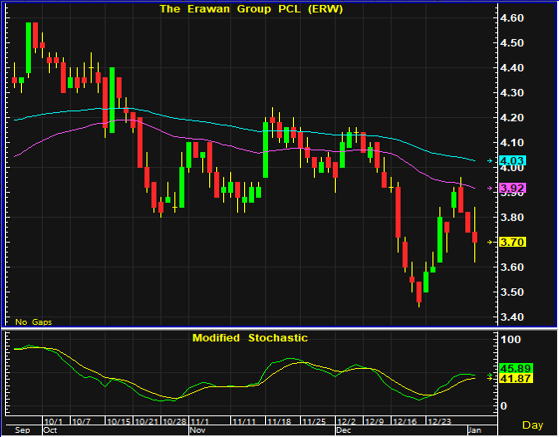Image resolution: width=559 pixels, height=437 pixels.
Task: Click the 3.40 price axis label
Action: click(x=512, y=317)
